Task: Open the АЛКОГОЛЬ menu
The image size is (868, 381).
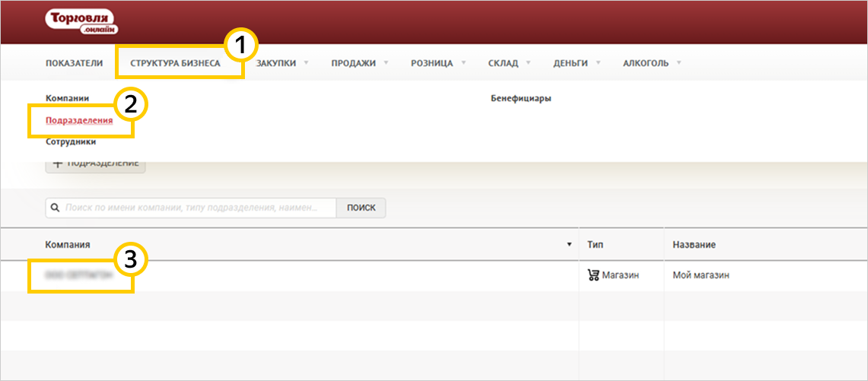Action: pyautogui.click(x=645, y=63)
